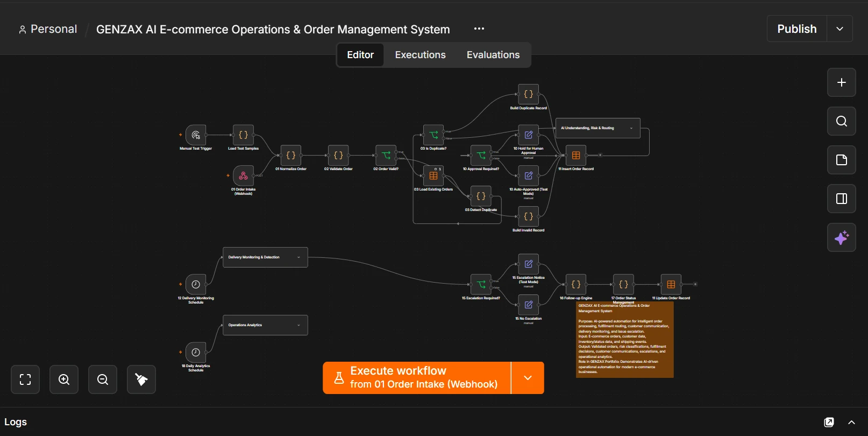The image size is (868, 436).
Task: Select the 01 Normalize Order node
Action: pyautogui.click(x=291, y=156)
